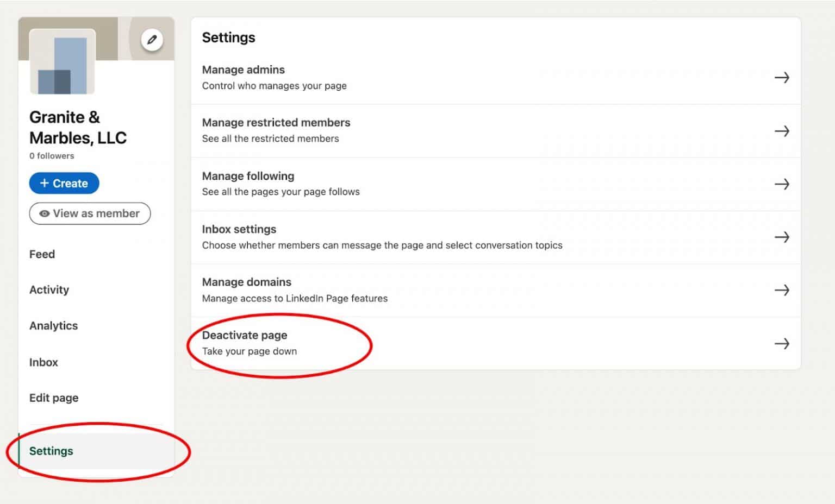Select Settings in the sidebar
835x504 pixels.
pos(51,451)
